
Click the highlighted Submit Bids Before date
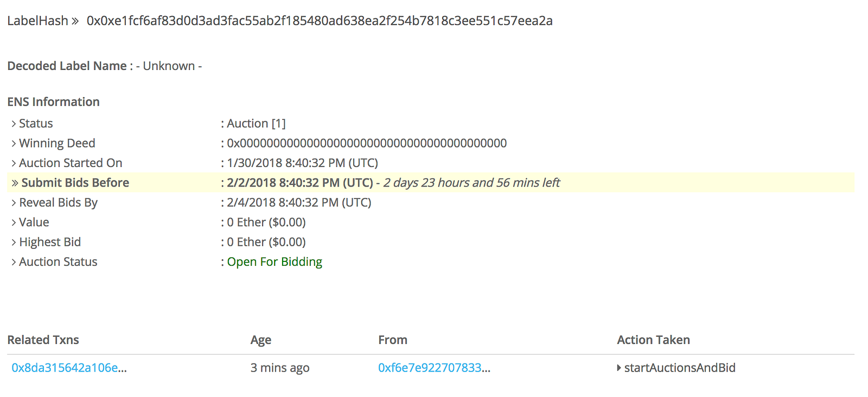pos(300,183)
